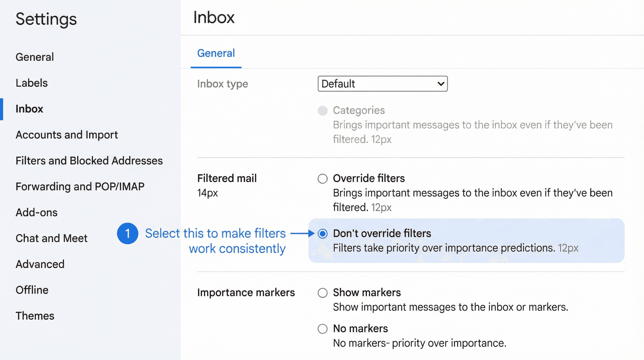The image size is (644, 360).
Task: Select the Categories radio button
Action: pos(322,110)
